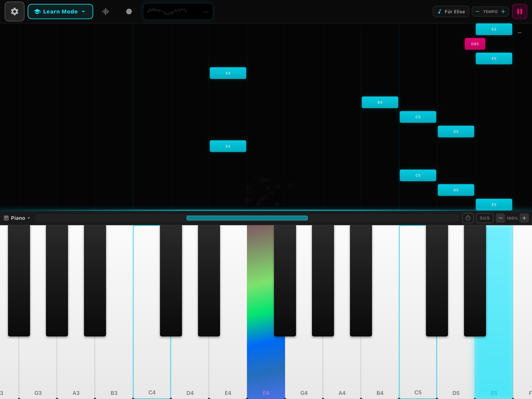Click the small dash marker beside top E5 note

click(519, 33)
